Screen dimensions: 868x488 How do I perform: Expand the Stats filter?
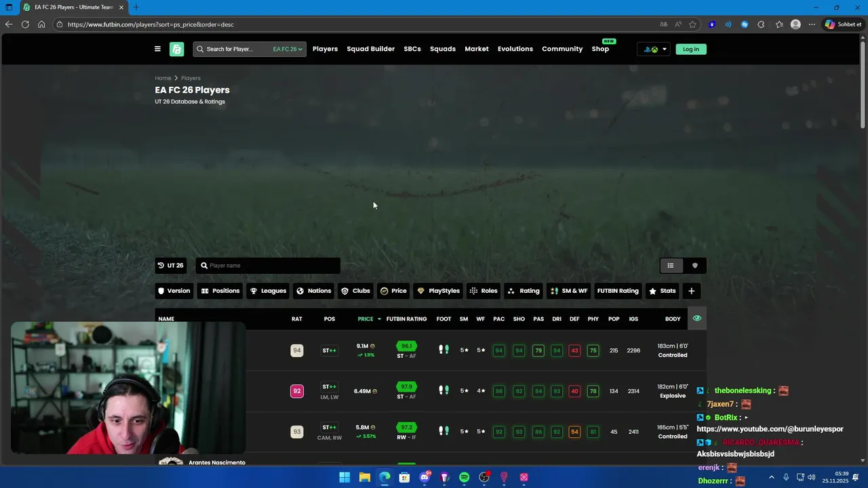click(663, 291)
